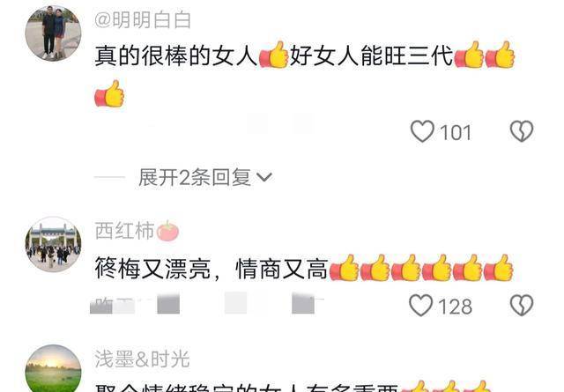Open 西红柿's profile avatar
This screenshot has height=392, width=564.
(x=53, y=244)
